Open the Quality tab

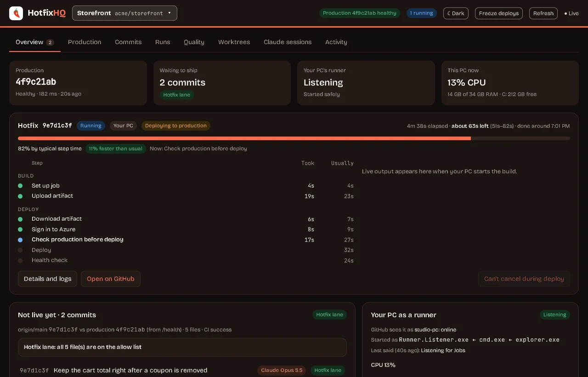pos(194,42)
